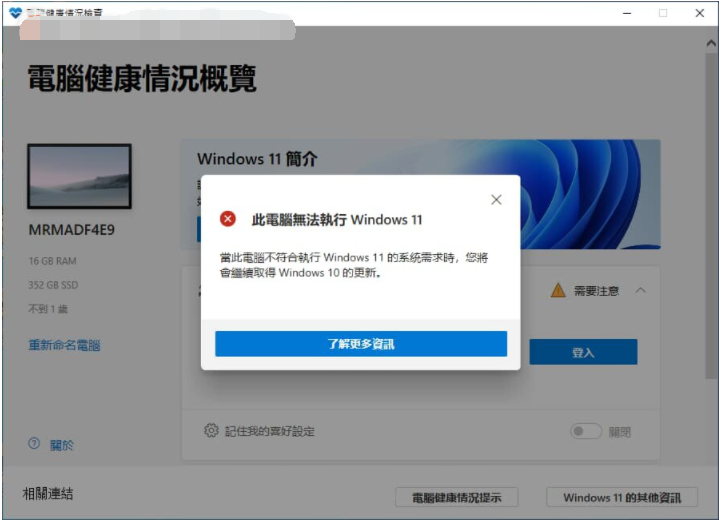Minimize the PC Health Check window
Viewport: 721px width, 522px height.
click(x=626, y=13)
